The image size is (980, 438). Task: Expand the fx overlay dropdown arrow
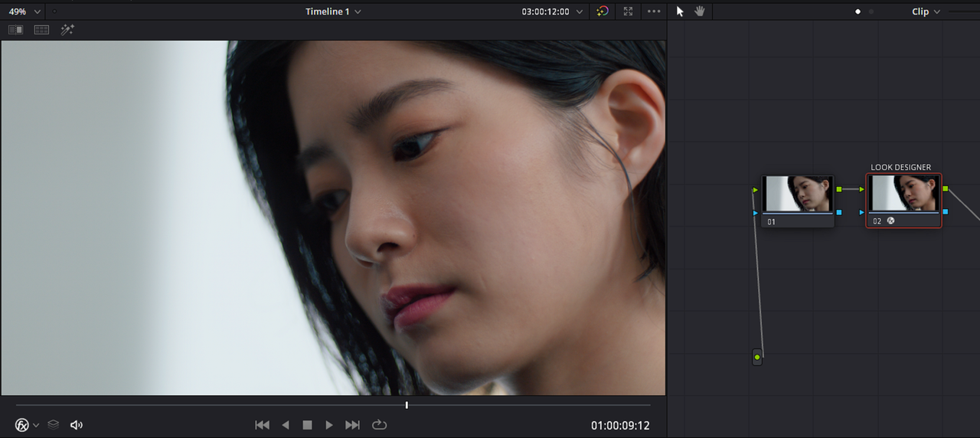(x=36, y=425)
